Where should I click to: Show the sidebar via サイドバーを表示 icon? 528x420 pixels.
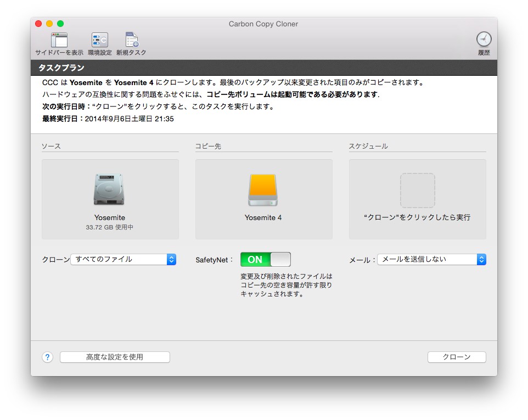(x=59, y=40)
